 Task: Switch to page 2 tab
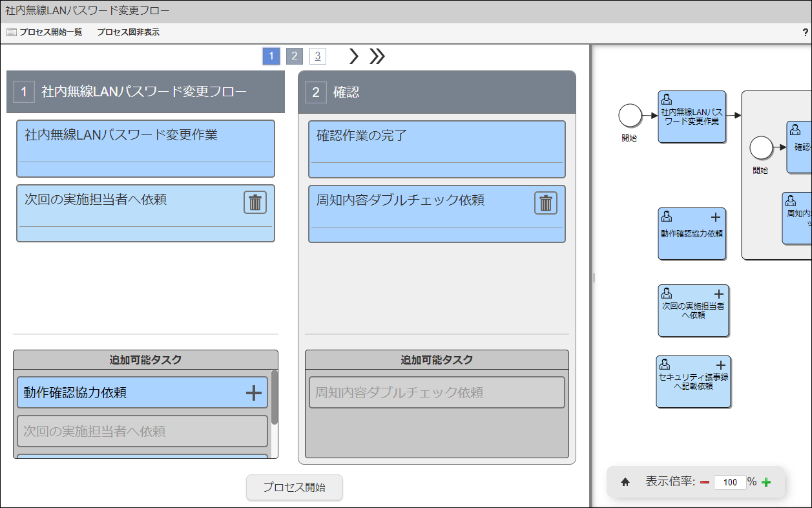[x=294, y=56]
